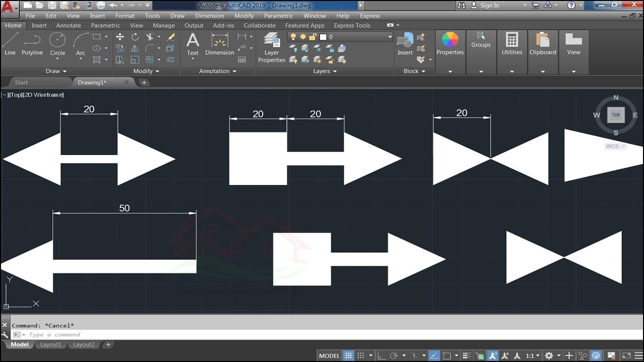Switch to the Layout1 tab
The height and width of the screenshot is (362, 644).
51,344
